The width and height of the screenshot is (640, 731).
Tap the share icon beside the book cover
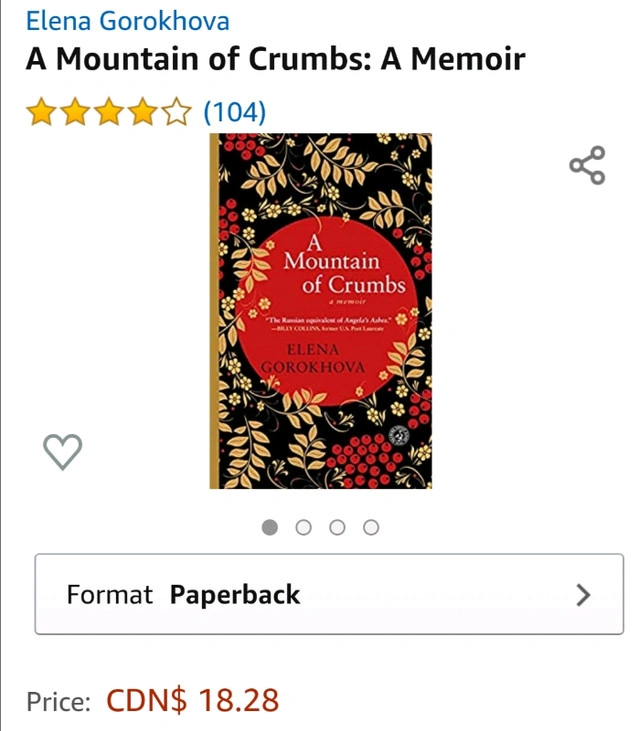pyautogui.click(x=587, y=166)
